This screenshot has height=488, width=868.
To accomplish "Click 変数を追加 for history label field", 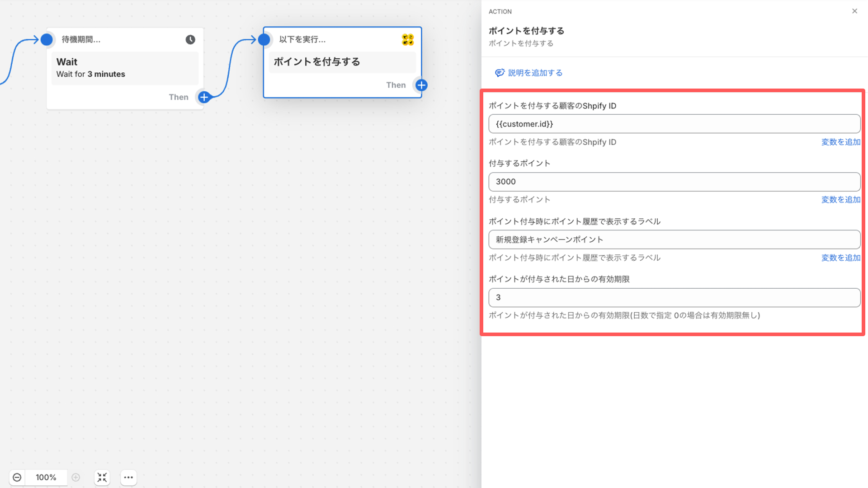I will point(841,258).
